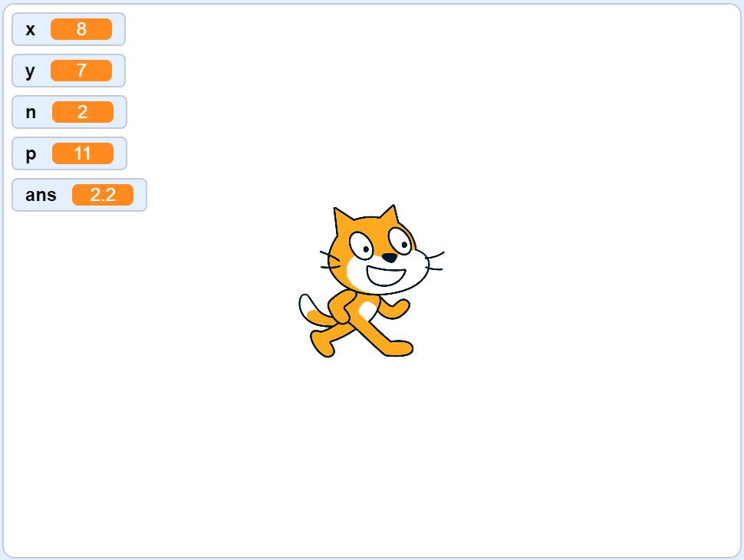Click the orange value 8 of x
The height and width of the screenshot is (560, 744).
[81, 29]
